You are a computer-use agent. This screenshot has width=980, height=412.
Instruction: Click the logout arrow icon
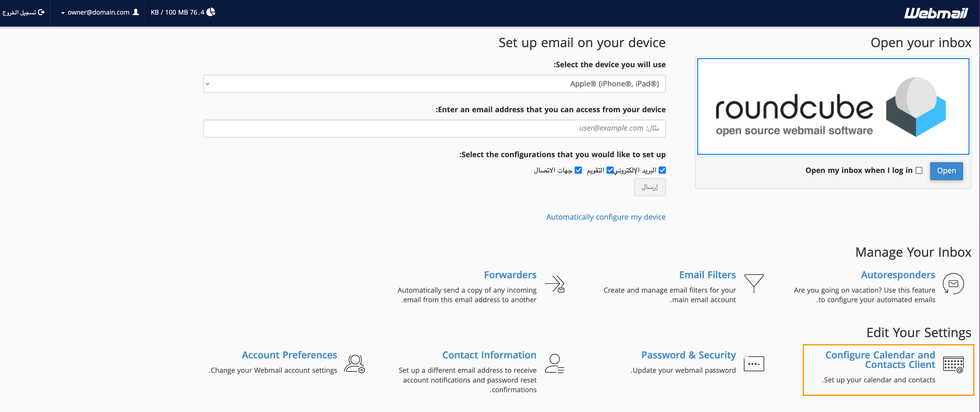coord(41,12)
